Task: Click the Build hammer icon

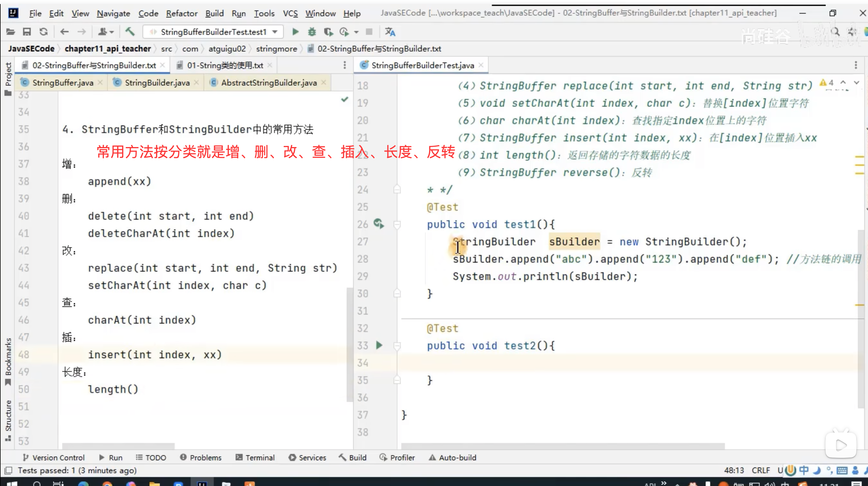Action: tap(130, 32)
